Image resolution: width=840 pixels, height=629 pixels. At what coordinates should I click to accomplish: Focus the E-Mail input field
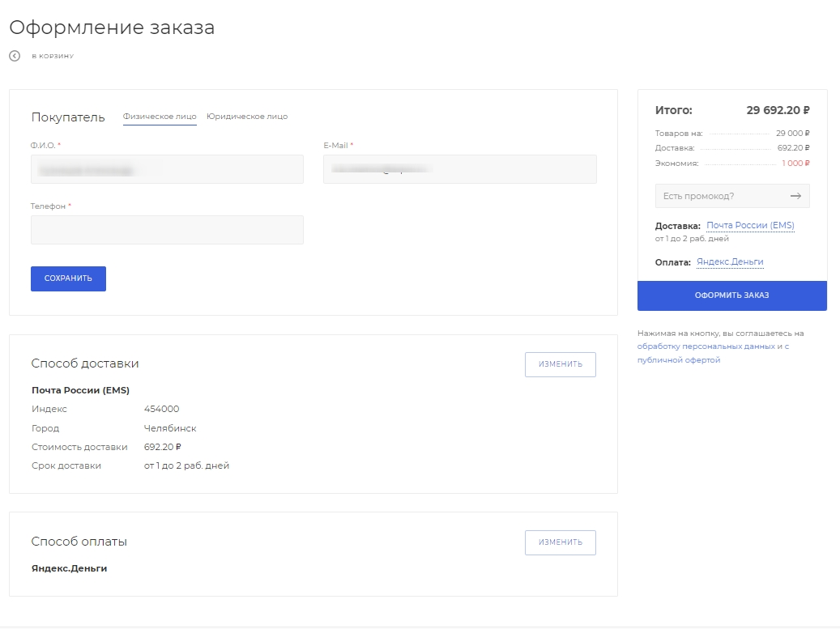pos(459,169)
